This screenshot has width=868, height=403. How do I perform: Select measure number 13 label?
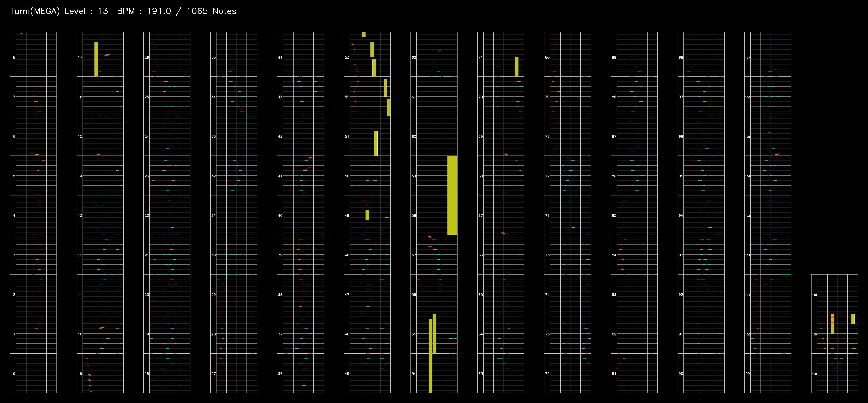[80, 215]
